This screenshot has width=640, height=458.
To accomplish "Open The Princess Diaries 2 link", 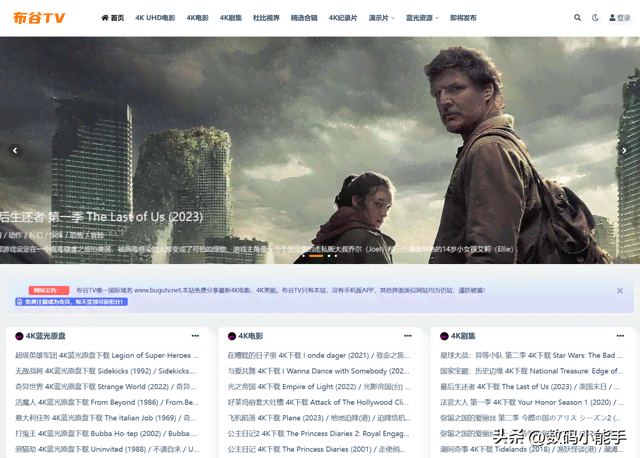I will click(318, 434).
